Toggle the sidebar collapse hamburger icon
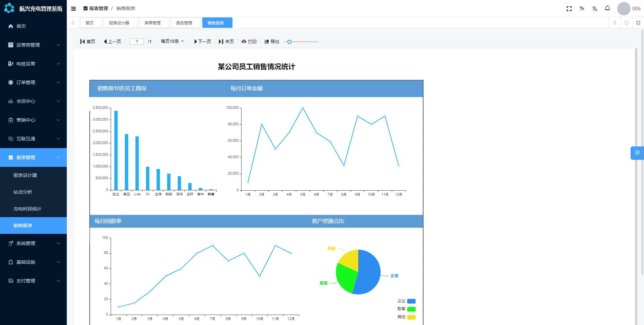 (73, 9)
